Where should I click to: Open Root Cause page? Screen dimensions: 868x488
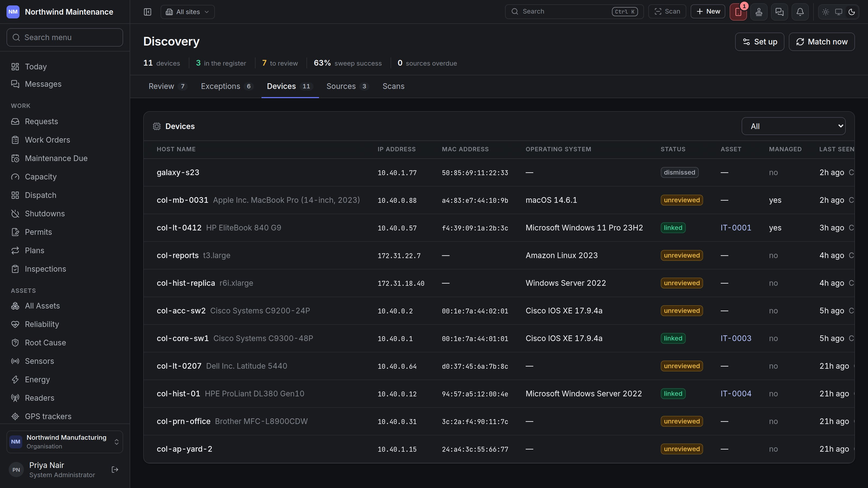[65, 342]
